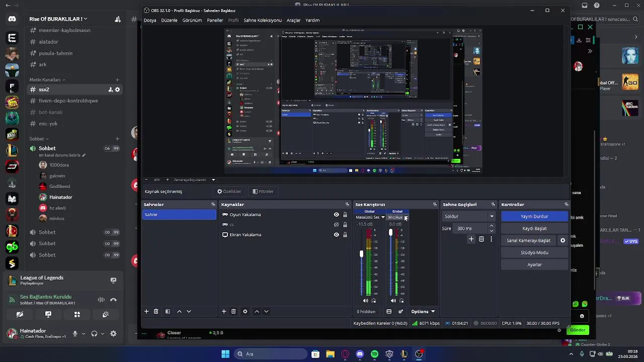Adjust Mic/Aux volume fader
This screenshot has width=644, height=362.
coord(390,233)
